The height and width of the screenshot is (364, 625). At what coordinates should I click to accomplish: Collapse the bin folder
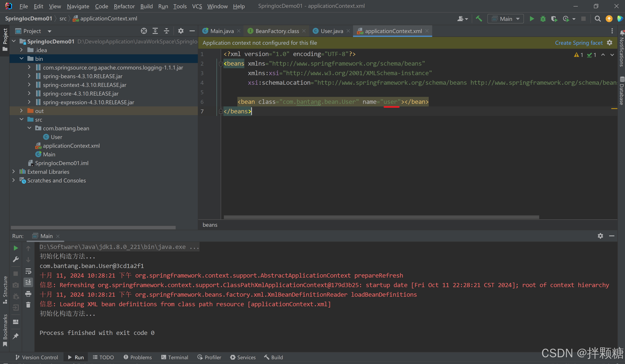pos(21,59)
